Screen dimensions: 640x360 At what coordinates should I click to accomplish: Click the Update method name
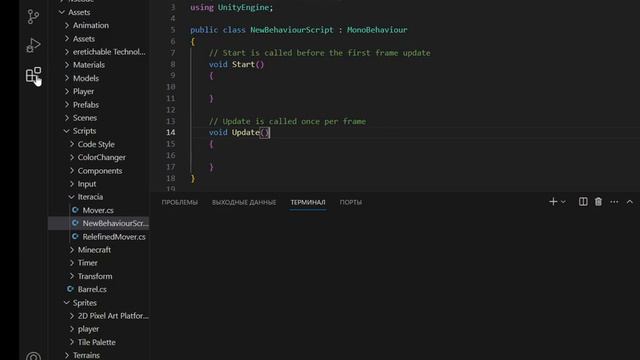coord(246,132)
